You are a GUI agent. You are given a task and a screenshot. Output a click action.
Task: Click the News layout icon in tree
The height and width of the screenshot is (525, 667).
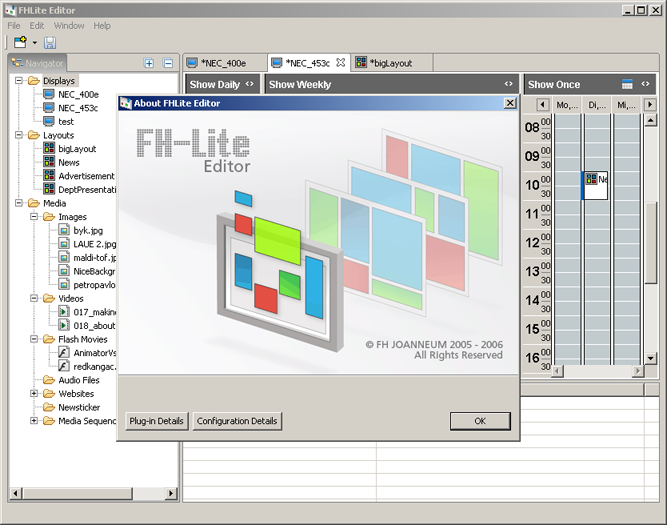[x=49, y=162]
